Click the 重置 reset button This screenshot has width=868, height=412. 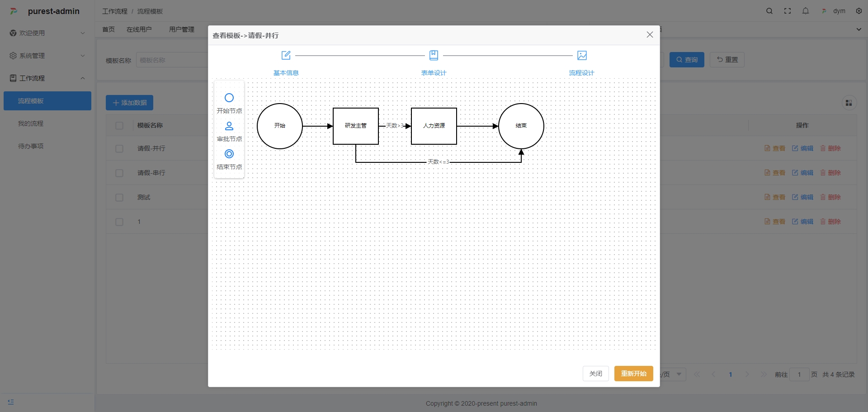727,60
